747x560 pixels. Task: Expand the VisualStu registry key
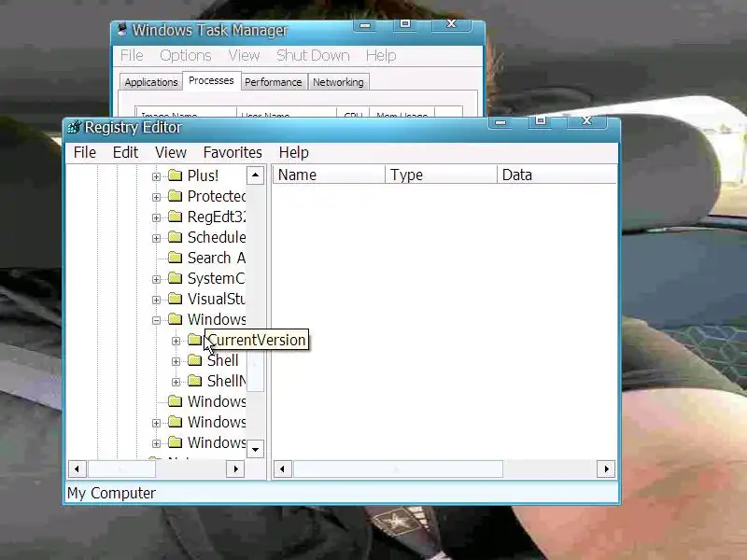tap(156, 300)
